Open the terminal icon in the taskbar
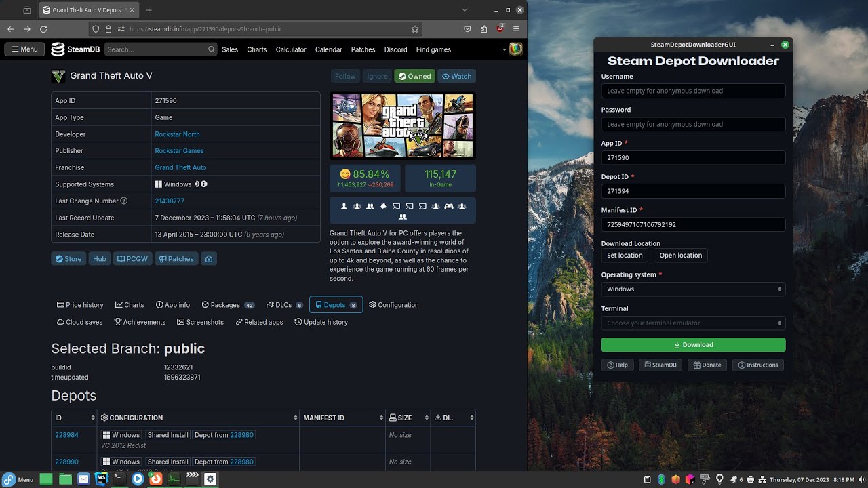This screenshot has width=868, height=488. click(x=119, y=479)
